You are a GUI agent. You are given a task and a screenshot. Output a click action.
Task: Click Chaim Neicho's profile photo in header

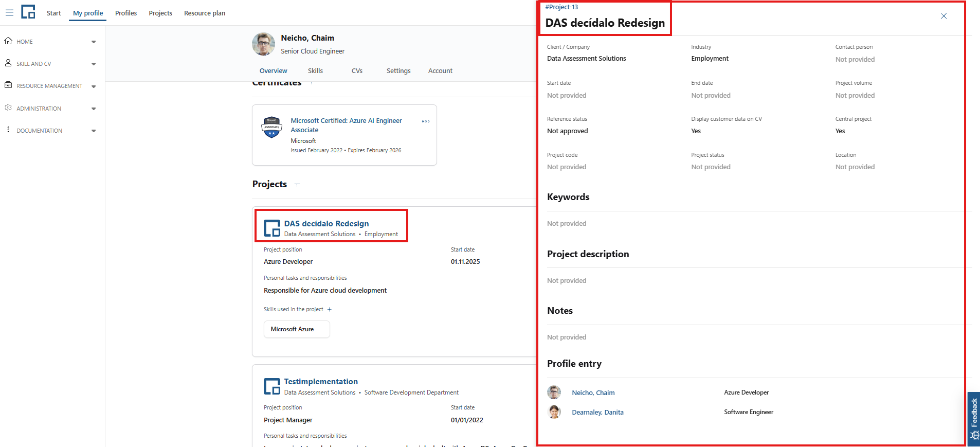click(263, 44)
